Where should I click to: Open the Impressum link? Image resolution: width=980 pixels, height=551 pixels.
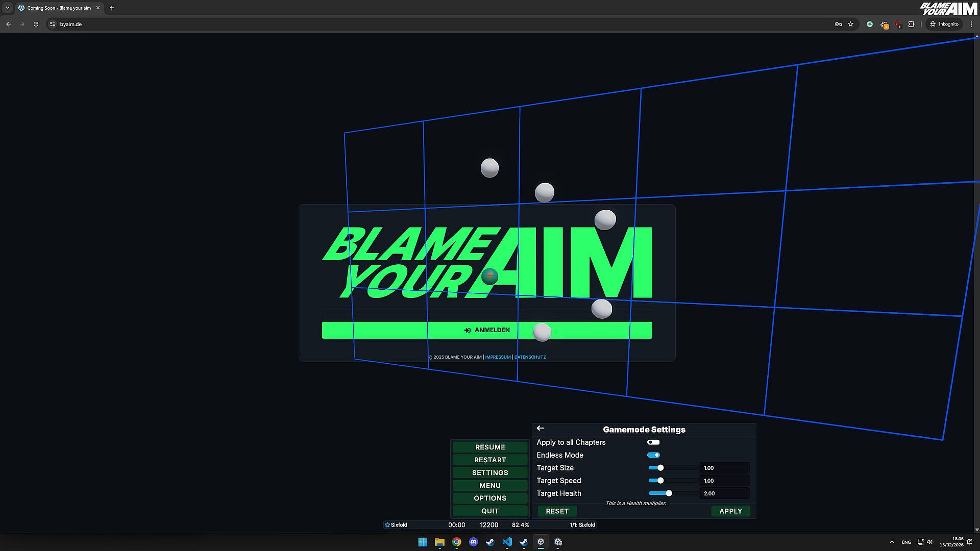[x=498, y=357]
